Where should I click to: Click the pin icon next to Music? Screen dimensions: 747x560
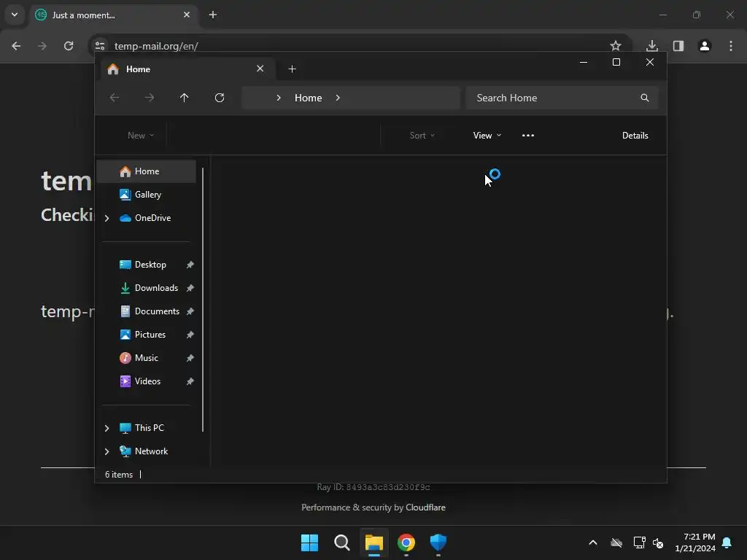pos(190,358)
